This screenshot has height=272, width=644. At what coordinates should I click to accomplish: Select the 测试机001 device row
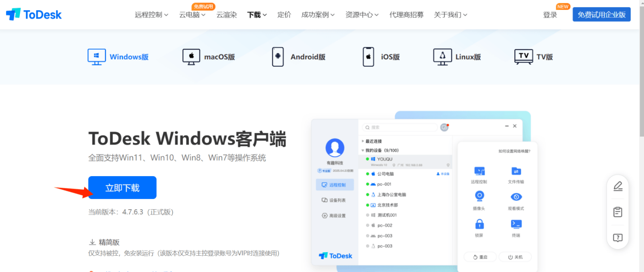405,215
